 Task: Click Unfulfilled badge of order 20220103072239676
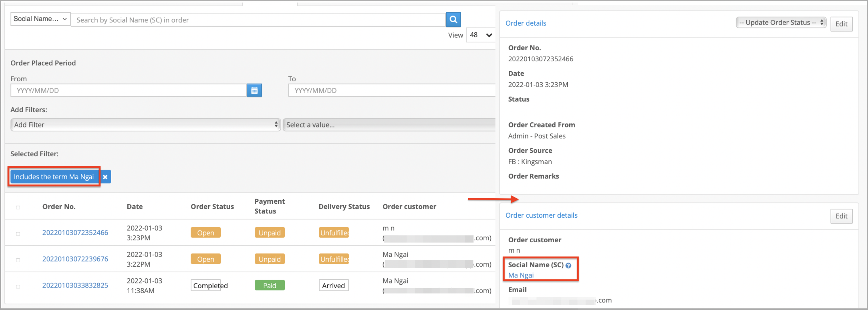[x=334, y=259]
